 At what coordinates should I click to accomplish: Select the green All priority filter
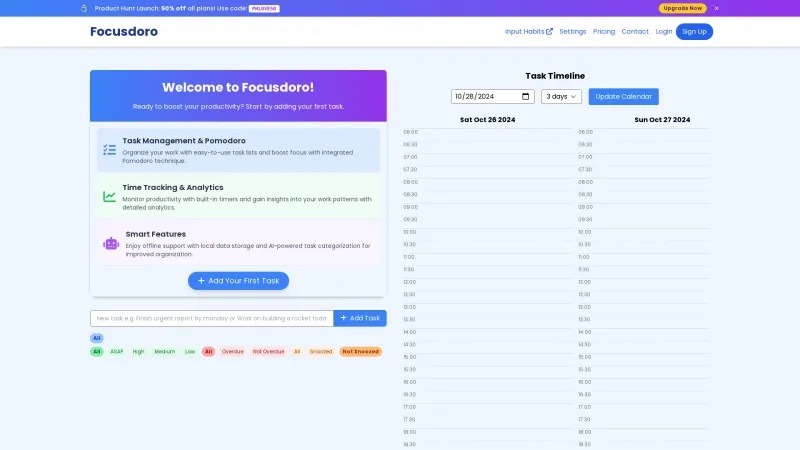(x=96, y=352)
